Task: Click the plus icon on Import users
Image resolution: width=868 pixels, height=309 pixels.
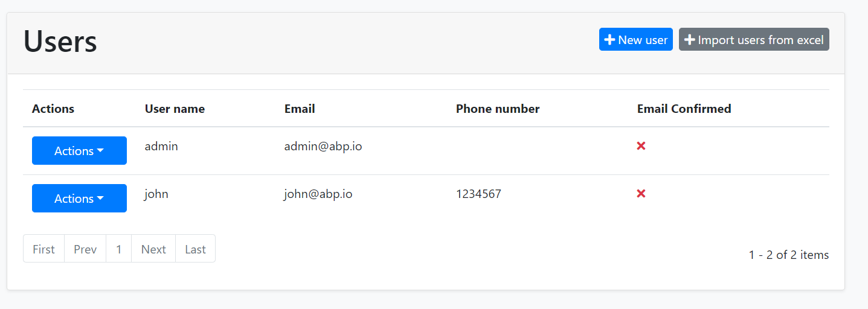Action: point(690,40)
